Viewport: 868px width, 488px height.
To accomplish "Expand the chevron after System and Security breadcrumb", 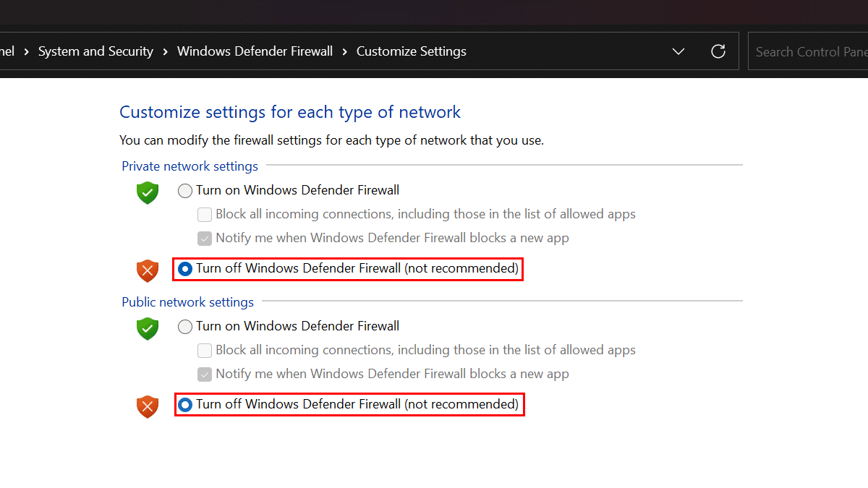I will point(164,51).
